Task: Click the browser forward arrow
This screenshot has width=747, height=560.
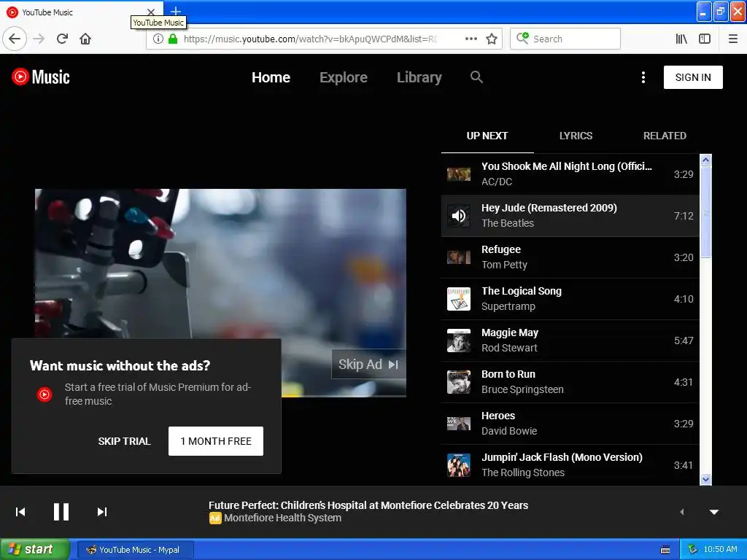Action: click(x=39, y=39)
